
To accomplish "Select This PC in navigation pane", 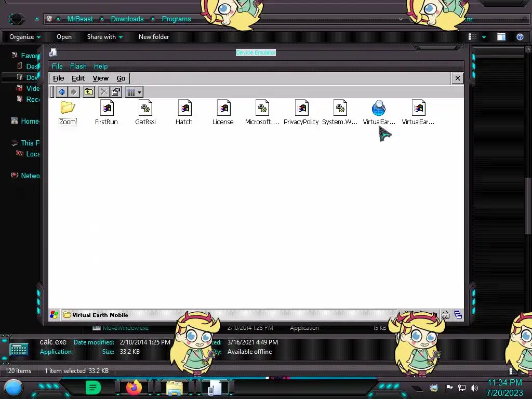I will [x=26, y=143].
